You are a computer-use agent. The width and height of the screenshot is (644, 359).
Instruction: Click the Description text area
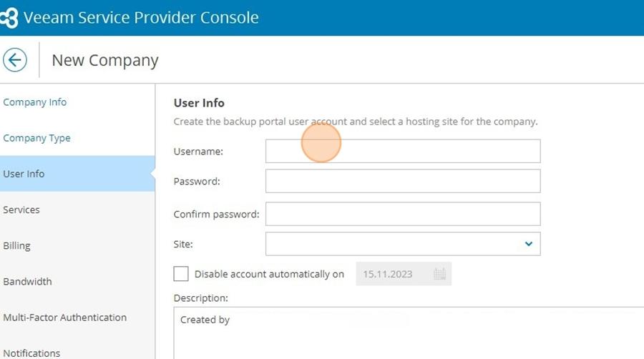coord(409,333)
